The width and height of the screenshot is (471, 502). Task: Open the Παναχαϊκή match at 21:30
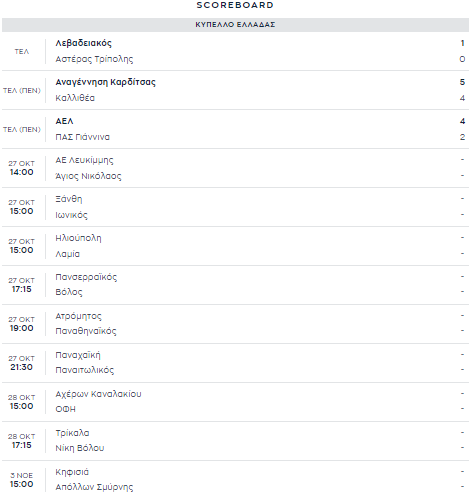tap(235, 363)
